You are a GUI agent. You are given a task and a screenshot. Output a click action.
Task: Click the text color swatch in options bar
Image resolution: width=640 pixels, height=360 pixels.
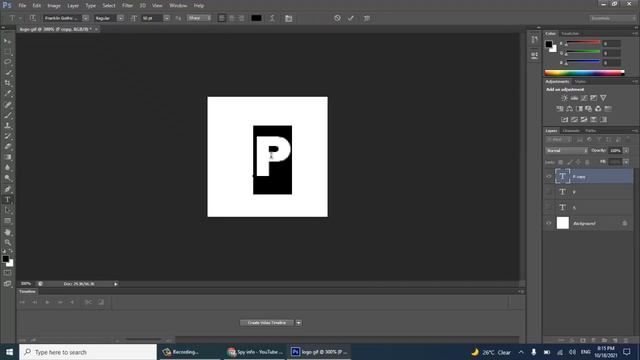256,18
